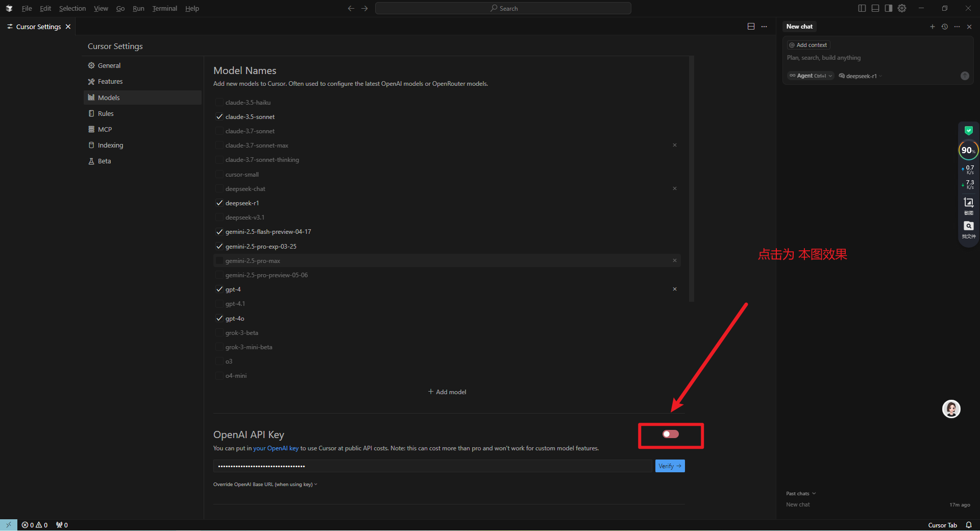Go forward with the navigation arrow
Image resolution: width=980 pixels, height=531 pixels.
tap(364, 8)
